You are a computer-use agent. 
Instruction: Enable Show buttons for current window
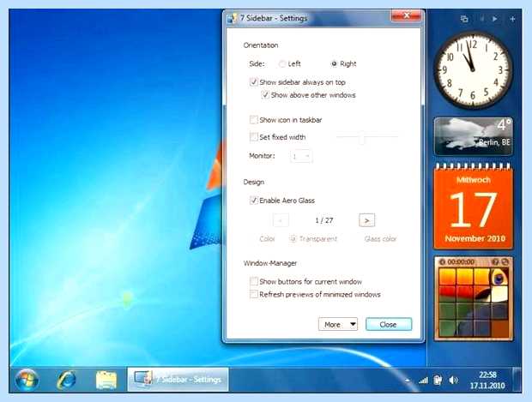pos(253,281)
